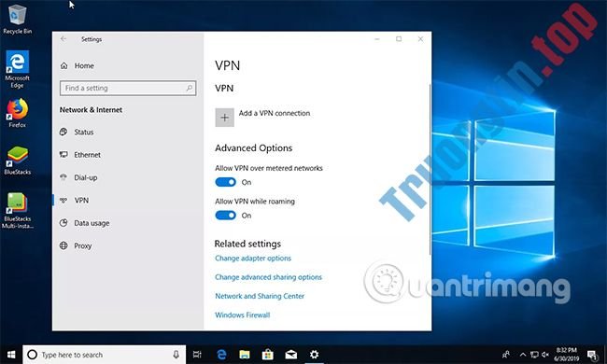
Task: Open BlueStacks desktop shortcut
Action: point(17,161)
